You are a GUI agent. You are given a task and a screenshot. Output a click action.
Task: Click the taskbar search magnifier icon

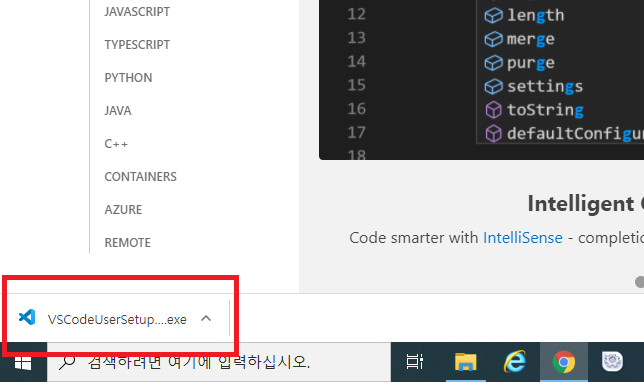click(x=67, y=363)
